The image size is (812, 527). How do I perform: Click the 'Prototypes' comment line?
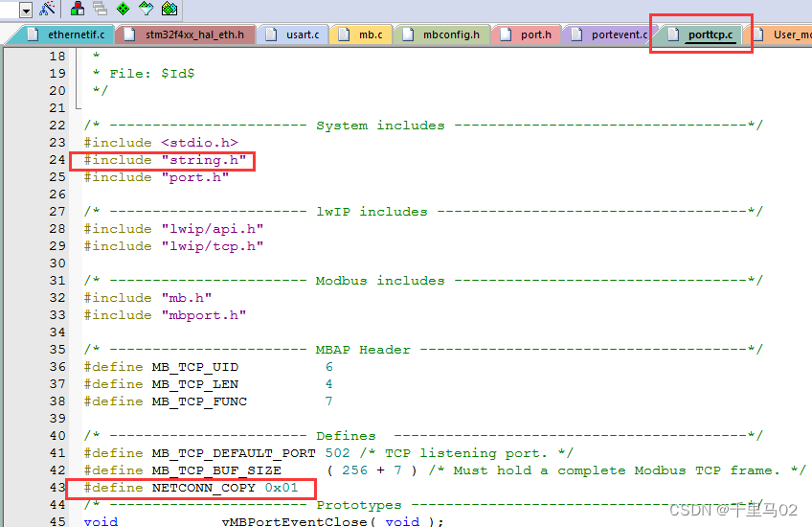423,505
